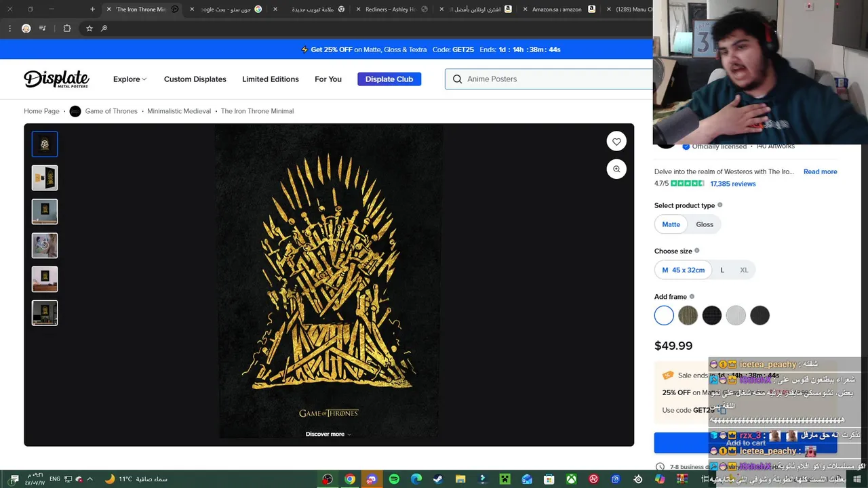The width and height of the screenshot is (868, 488).
Task: Open Xbox app from the taskbar
Action: 572,479
